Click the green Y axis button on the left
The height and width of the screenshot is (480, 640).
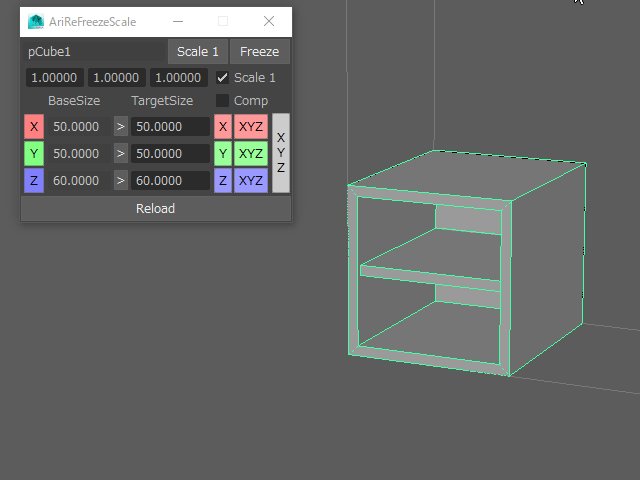click(x=34, y=153)
